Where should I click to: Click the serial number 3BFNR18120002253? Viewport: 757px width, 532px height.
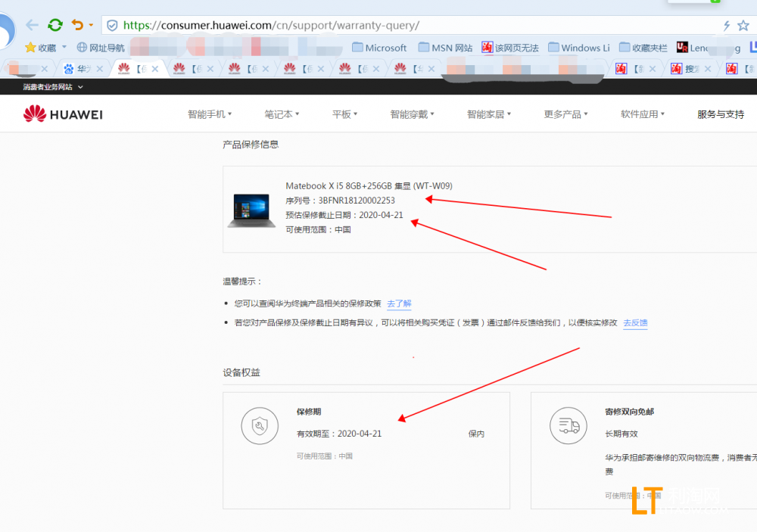point(357,201)
